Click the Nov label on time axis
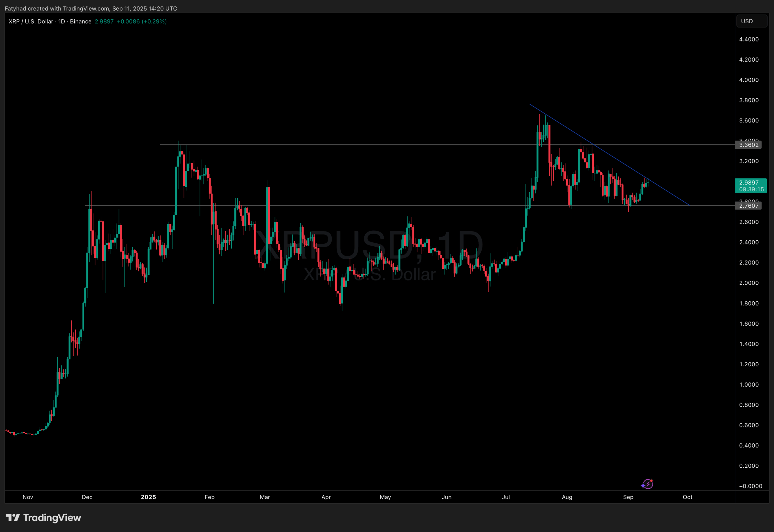Viewport: 774px width, 532px height. click(x=28, y=497)
